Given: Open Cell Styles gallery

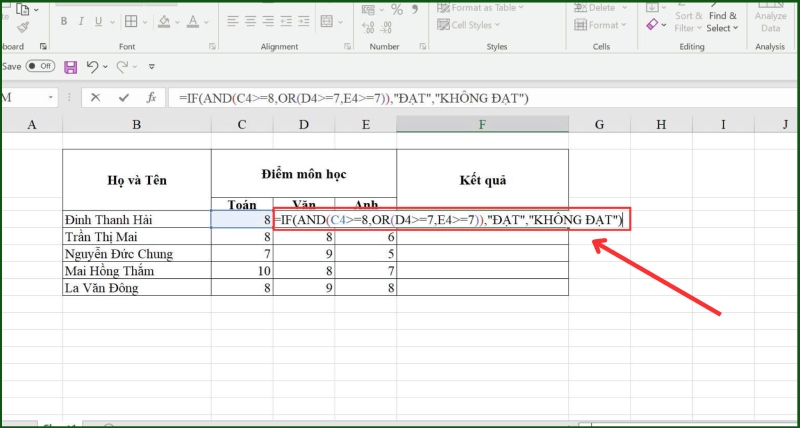Looking at the screenshot, I should 469,25.
